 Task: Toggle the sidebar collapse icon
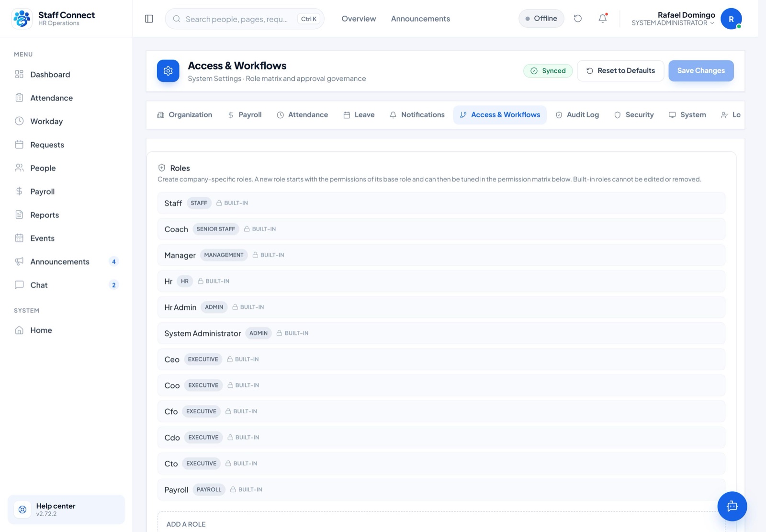point(149,19)
